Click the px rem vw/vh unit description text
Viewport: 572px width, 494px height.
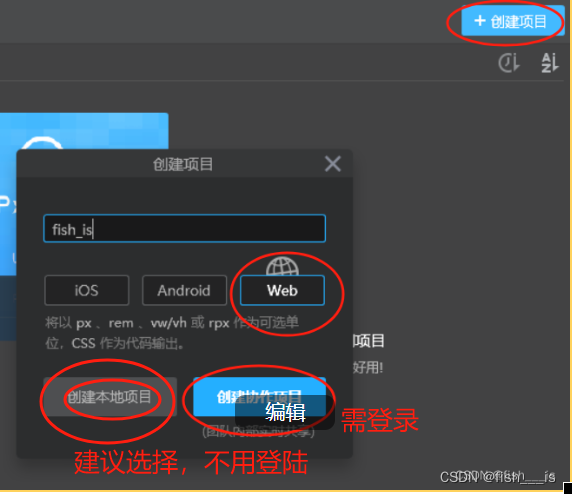[x=172, y=333]
